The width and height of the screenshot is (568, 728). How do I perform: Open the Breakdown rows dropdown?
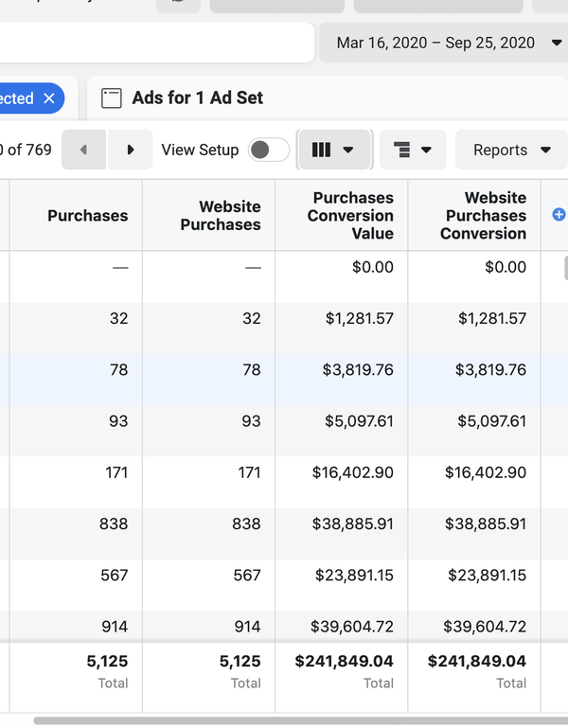point(413,150)
